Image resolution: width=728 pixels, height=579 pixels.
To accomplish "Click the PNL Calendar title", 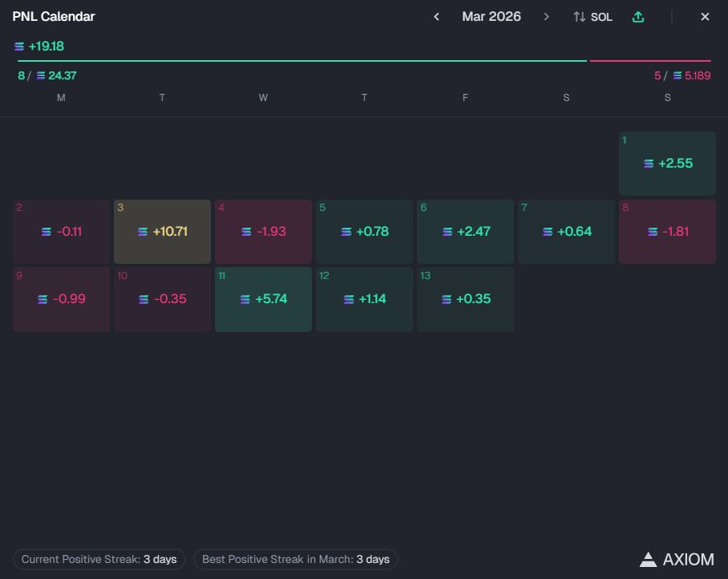I will click(x=54, y=17).
